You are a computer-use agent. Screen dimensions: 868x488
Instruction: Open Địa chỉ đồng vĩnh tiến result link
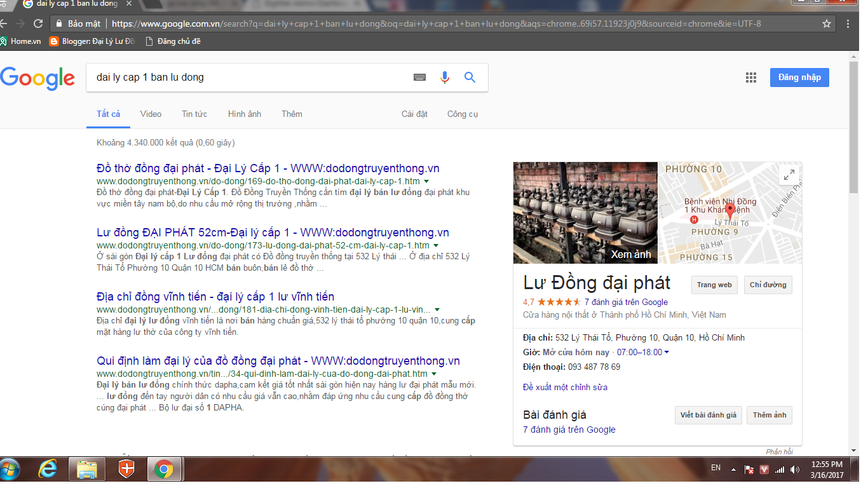pyautogui.click(x=215, y=297)
